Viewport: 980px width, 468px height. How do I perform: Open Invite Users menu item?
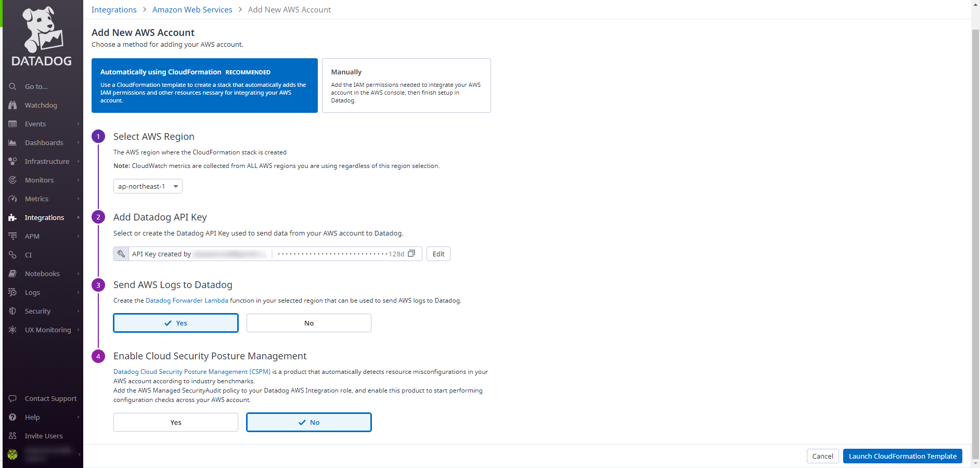click(43, 436)
